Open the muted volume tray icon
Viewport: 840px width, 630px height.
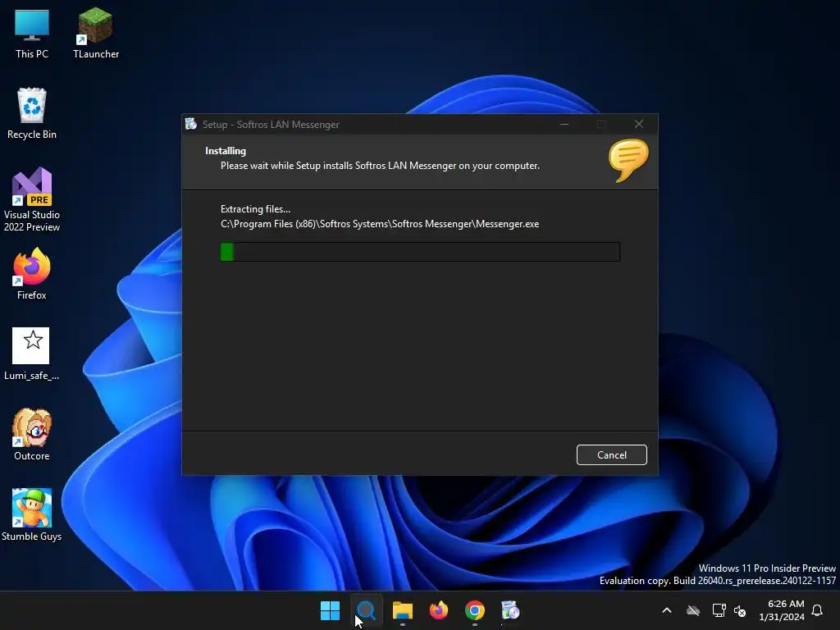coord(741,610)
